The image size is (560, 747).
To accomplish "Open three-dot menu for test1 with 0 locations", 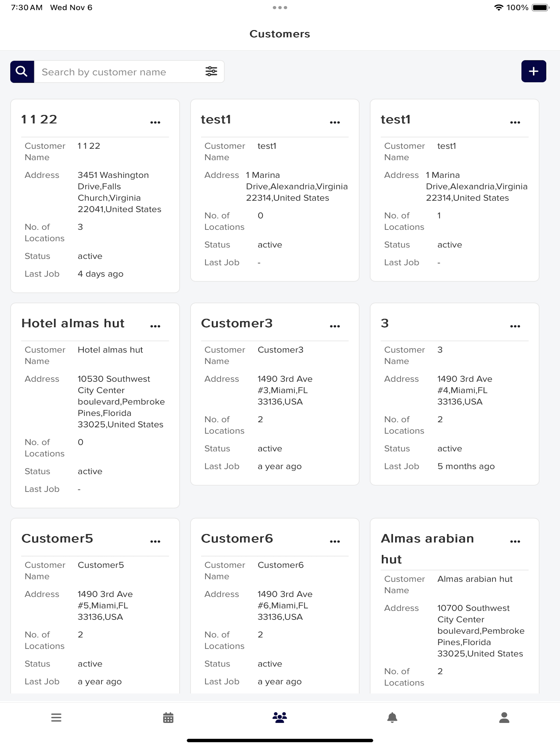I will [x=335, y=122].
